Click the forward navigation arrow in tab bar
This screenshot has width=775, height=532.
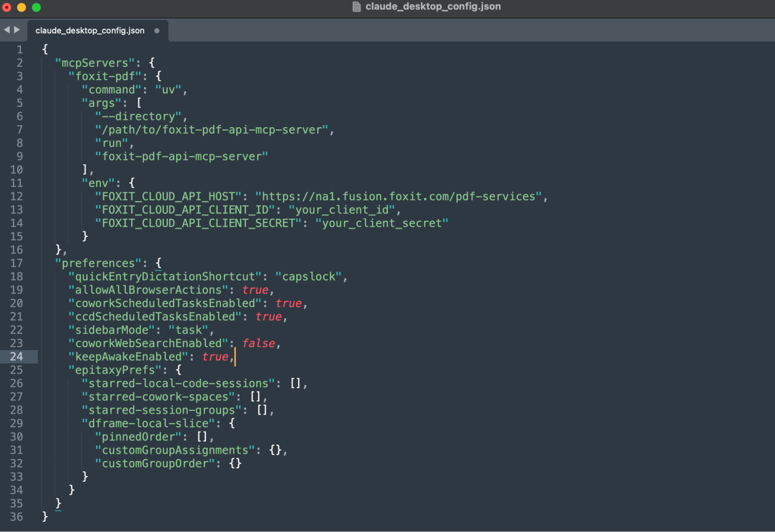point(17,30)
